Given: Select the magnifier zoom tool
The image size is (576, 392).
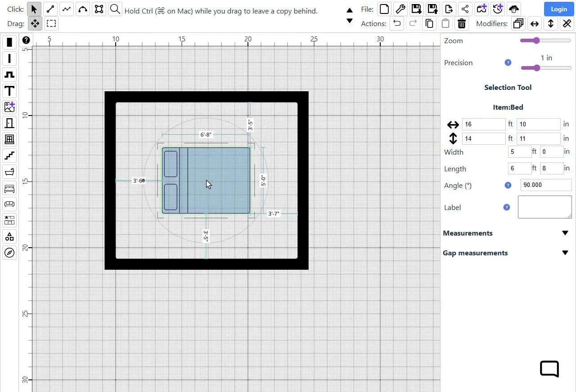Looking at the screenshot, I should tap(115, 9).
